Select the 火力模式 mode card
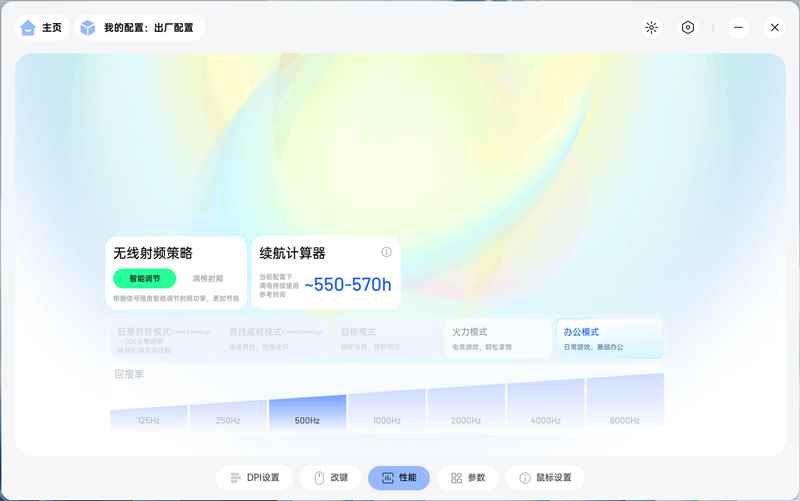Viewport: 800px width, 501px height. 498,339
